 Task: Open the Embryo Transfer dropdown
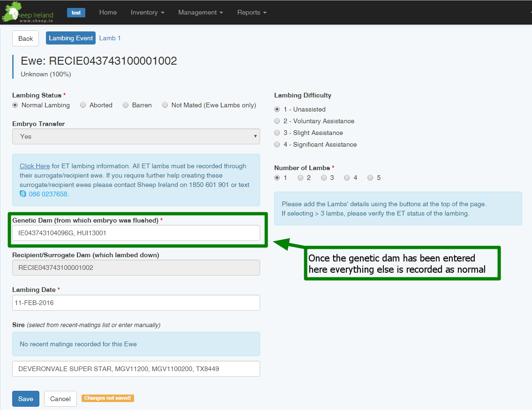point(136,136)
